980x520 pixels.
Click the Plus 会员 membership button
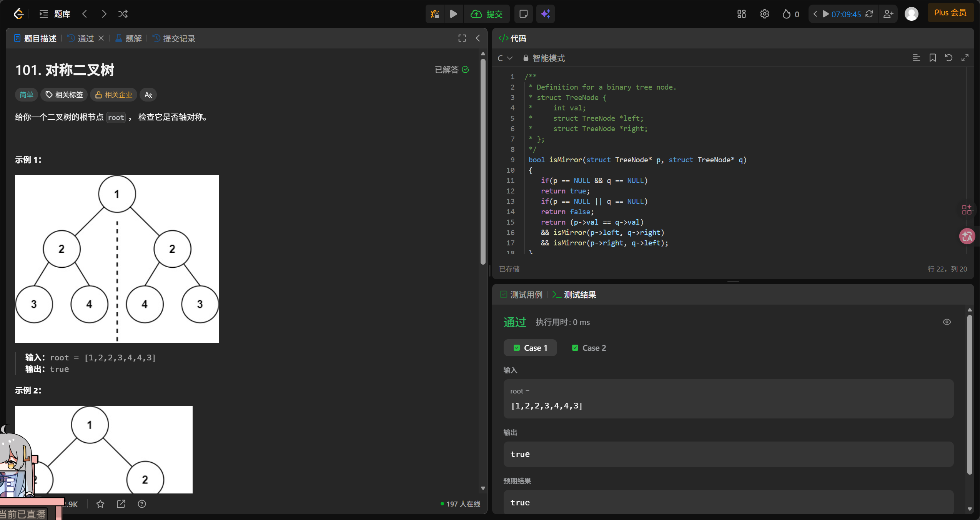tap(950, 13)
